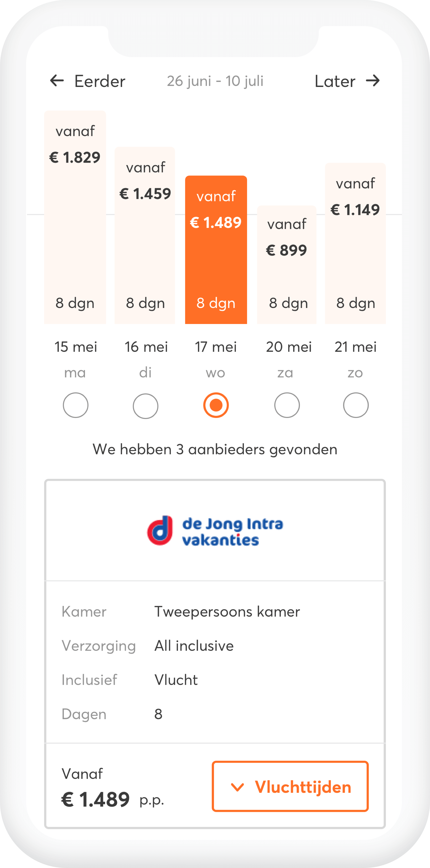Viewport: 430px width, 868px height.
Task: Click the selected 17 mei radio button
Action: (216, 405)
